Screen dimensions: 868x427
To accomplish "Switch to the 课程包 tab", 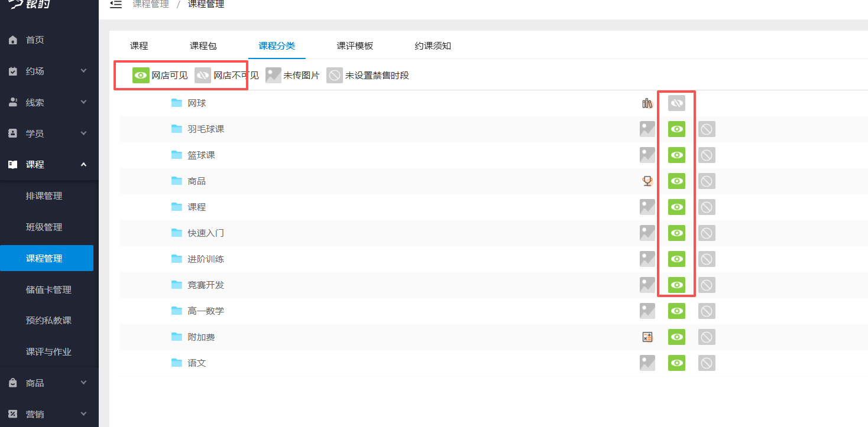I will point(203,45).
